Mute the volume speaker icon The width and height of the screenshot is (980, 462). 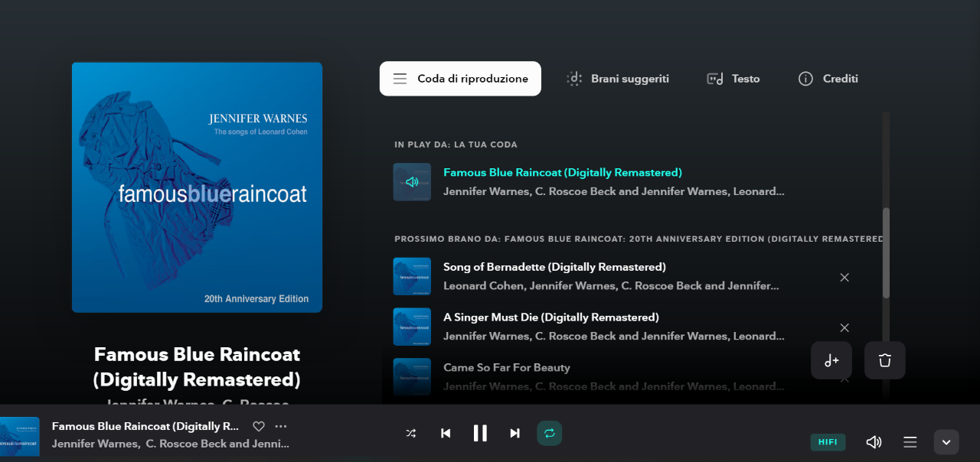coord(874,442)
